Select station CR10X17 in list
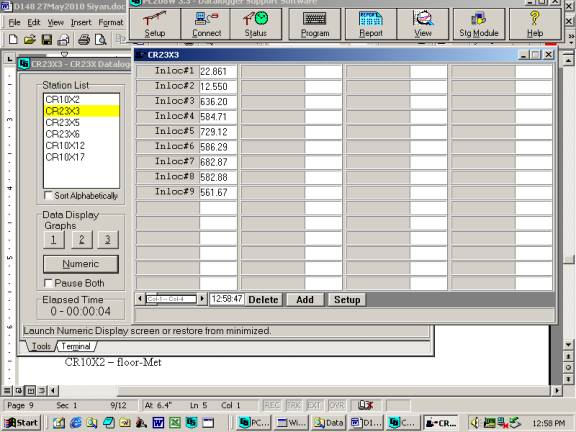Image resolution: width=576 pixels, height=432 pixels. pos(82,157)
